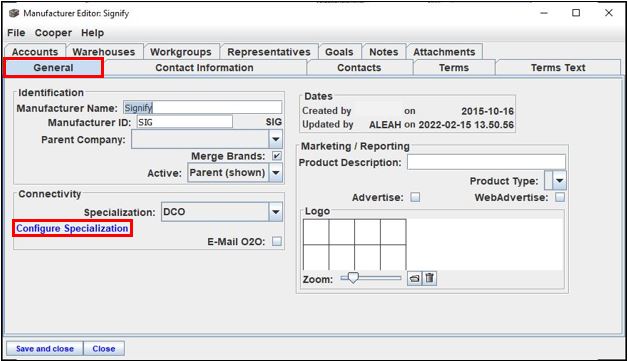Switch to the Terms Text tab

coord(558,67)
